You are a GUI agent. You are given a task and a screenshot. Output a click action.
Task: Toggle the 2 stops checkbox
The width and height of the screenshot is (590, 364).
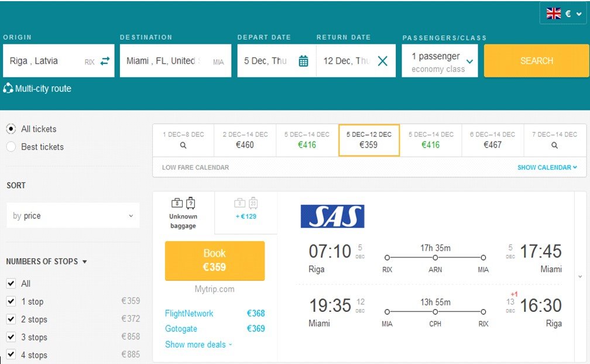(x=11, y=319)
